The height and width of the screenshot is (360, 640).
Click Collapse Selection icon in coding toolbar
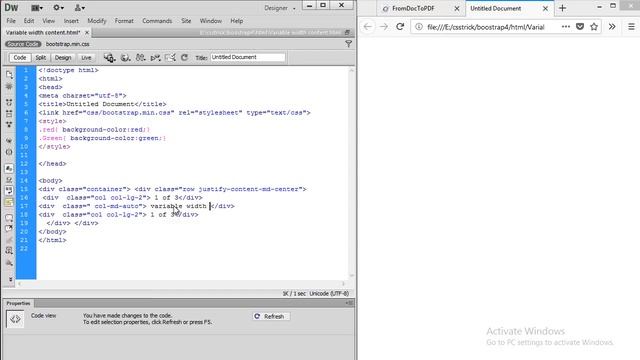pos(9,113)
